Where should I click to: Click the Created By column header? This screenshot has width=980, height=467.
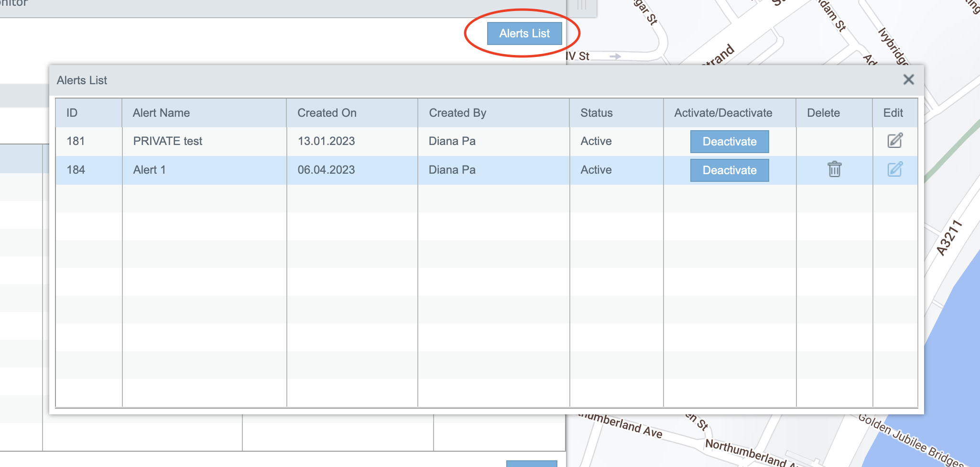click(457, 113)
